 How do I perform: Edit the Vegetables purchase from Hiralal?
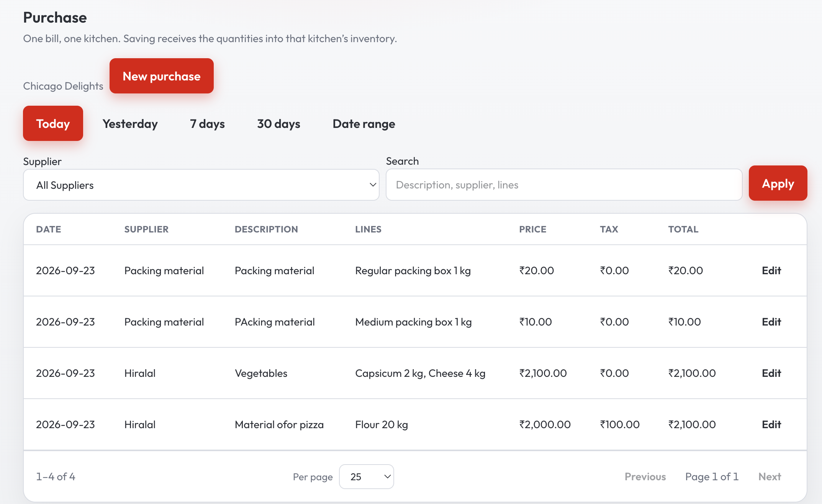[x=771, y=373]
